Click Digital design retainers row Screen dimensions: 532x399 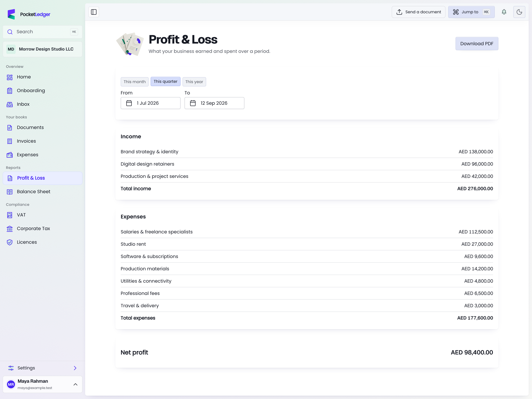[x=307, y=164]
